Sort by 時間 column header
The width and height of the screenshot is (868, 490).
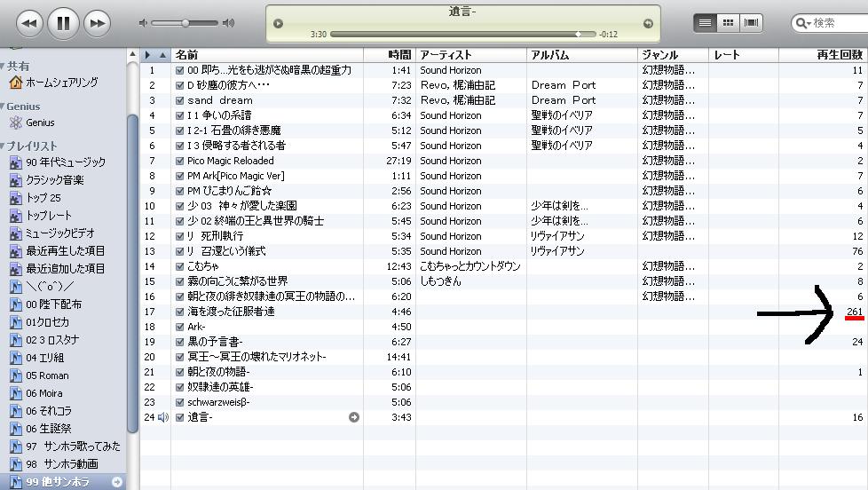(389, 55)
